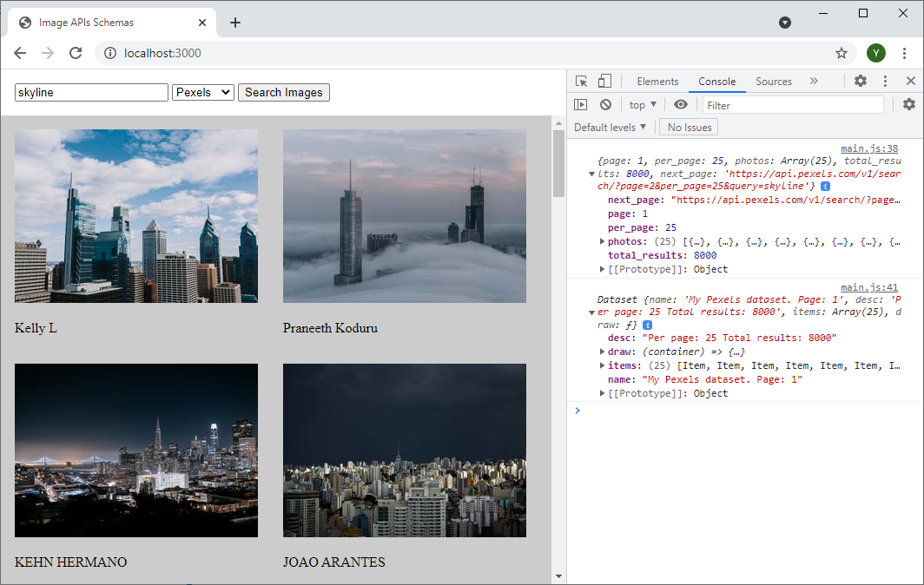Open the Default levels dropdown
Image resolution: width=924 pixels, height=585 pixels.
(610, 127)
